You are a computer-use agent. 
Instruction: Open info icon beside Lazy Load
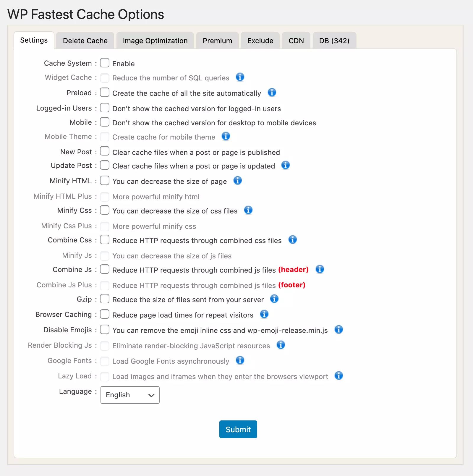click(338, 376)
